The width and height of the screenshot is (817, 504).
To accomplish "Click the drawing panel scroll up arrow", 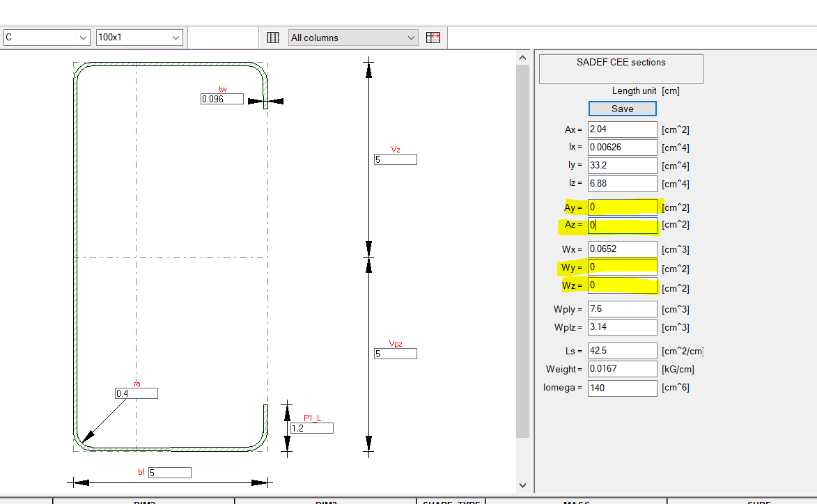I will tap(522, 58).
